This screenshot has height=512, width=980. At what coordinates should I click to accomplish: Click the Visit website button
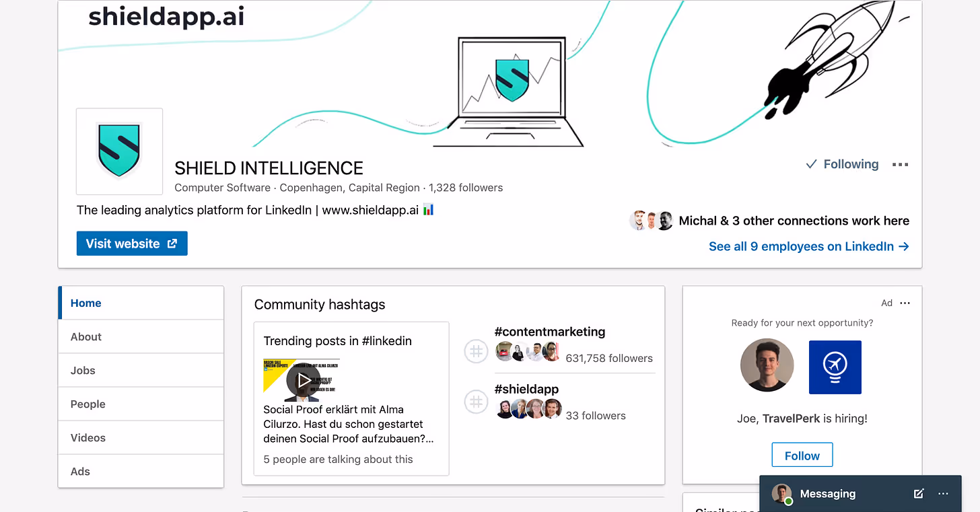tap(132, 244)
